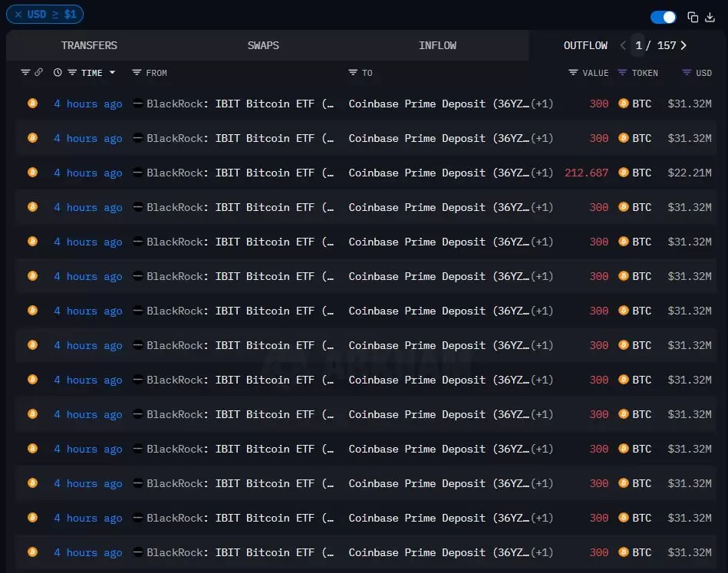Screen dimensions: 728x573
Task: Toggle the blue switch beside the copy icon
Action: tap(663, 18)
